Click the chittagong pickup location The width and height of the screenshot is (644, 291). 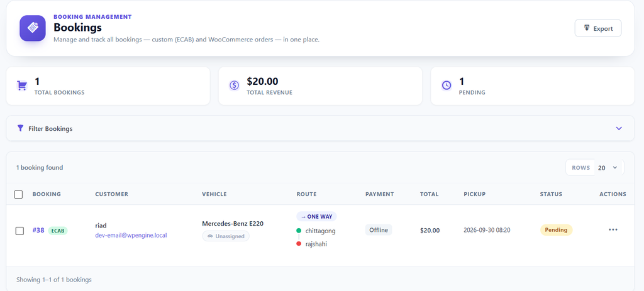320,231
